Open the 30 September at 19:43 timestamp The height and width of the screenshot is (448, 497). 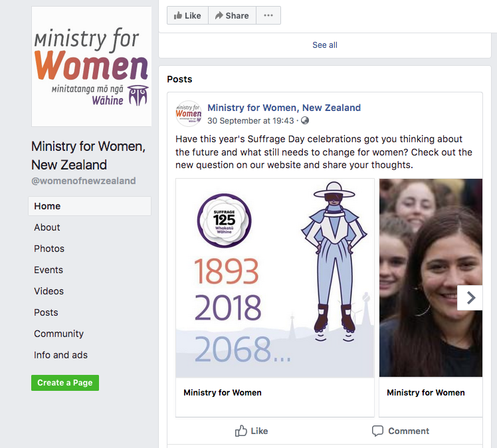250,121
